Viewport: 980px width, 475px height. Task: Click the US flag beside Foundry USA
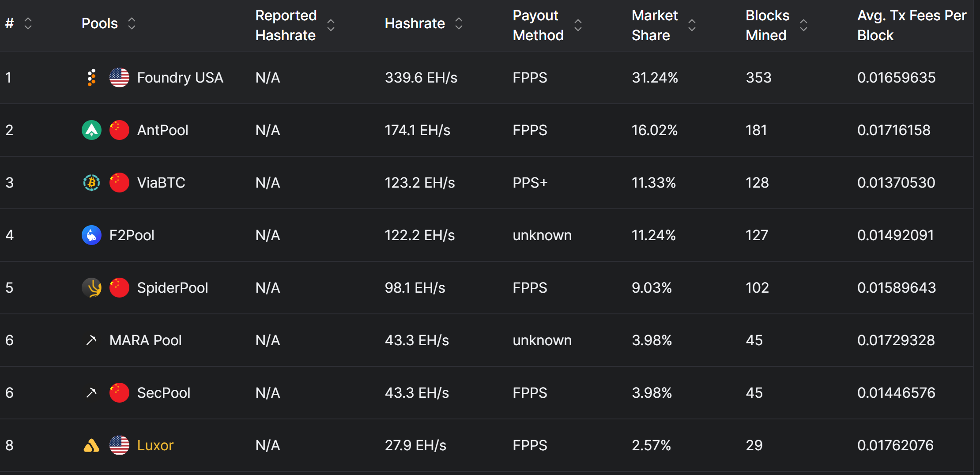pos(119,78)
